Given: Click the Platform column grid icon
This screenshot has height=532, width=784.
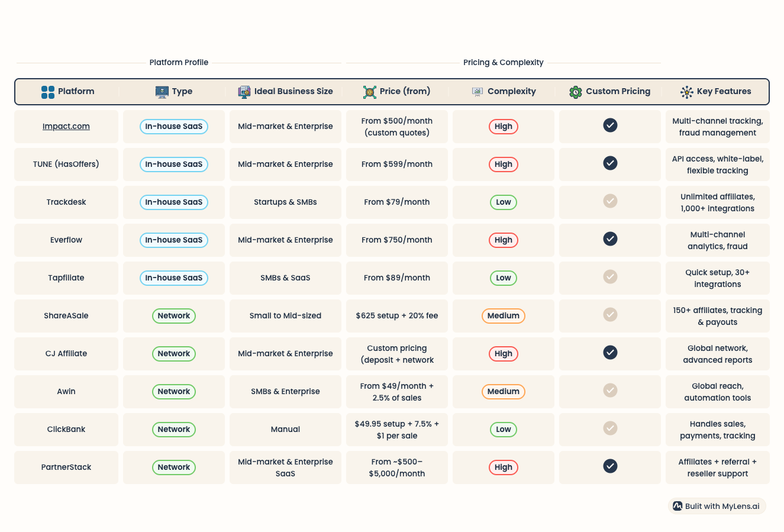Looking at the screenshot, I should (48, 92).
